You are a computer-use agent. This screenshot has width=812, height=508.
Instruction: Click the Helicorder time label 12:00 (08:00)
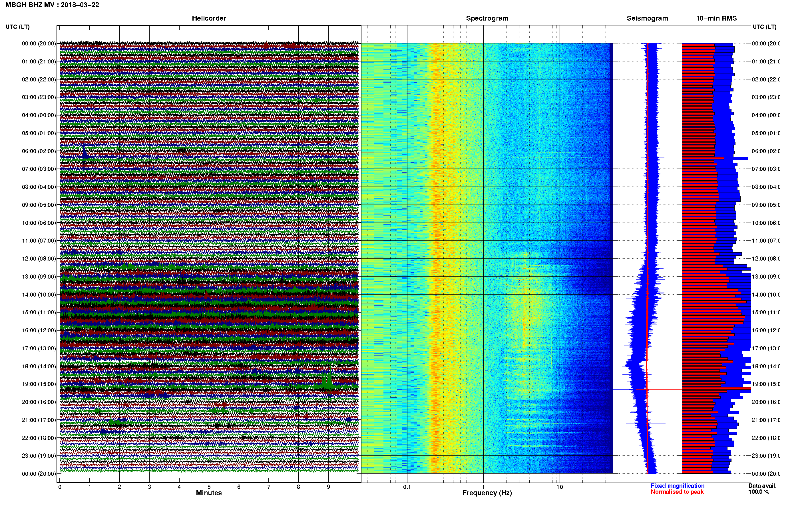pyautogui.click(x=39, y=259)
